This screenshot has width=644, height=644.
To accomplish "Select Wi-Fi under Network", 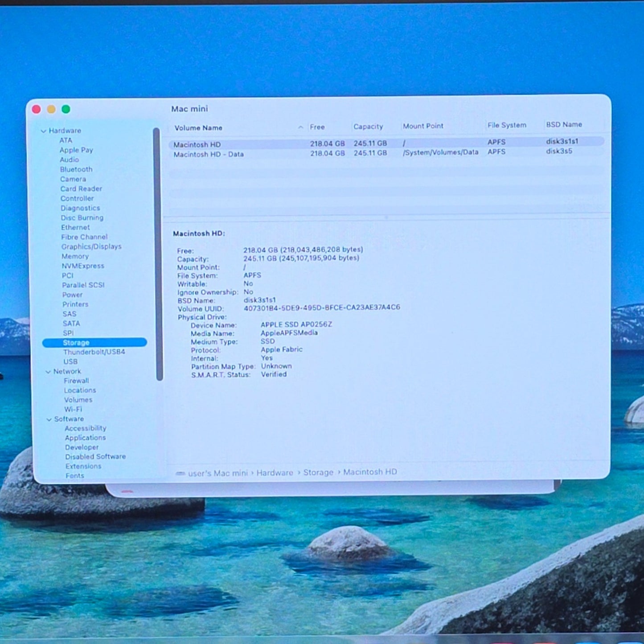I will pos(73,410).
